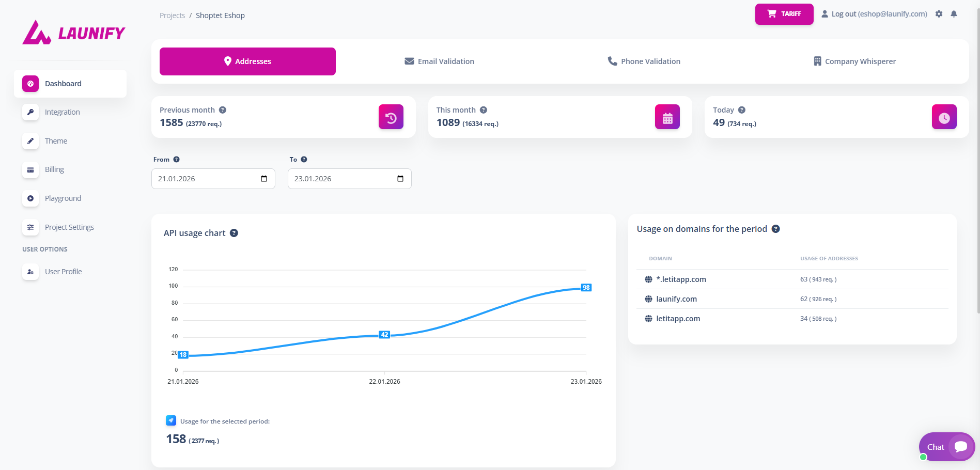Click the help icon beside Previous month
The image size is (980, 470).
point(223,110)
